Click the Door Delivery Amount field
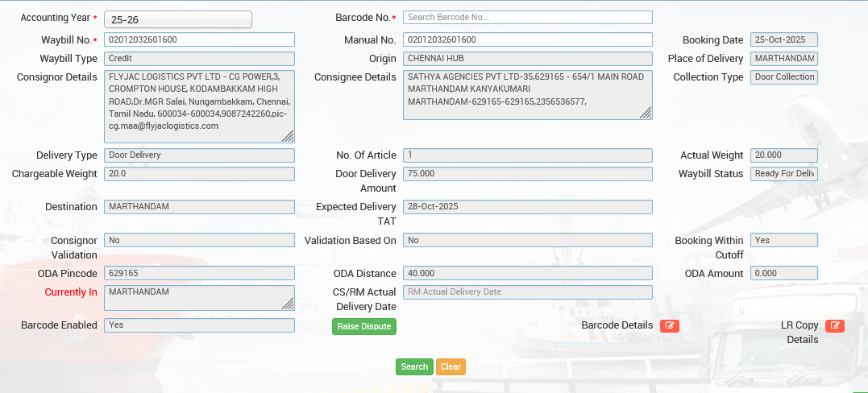Image resolution: width=868 pixels, height=393 pixels. [527, 174]
